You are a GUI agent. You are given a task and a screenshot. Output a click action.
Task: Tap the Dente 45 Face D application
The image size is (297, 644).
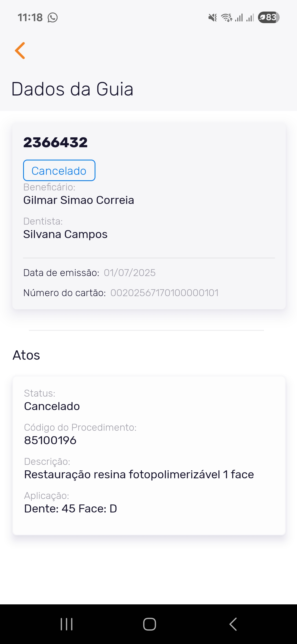pyautogui.click(x=71, y=509)
